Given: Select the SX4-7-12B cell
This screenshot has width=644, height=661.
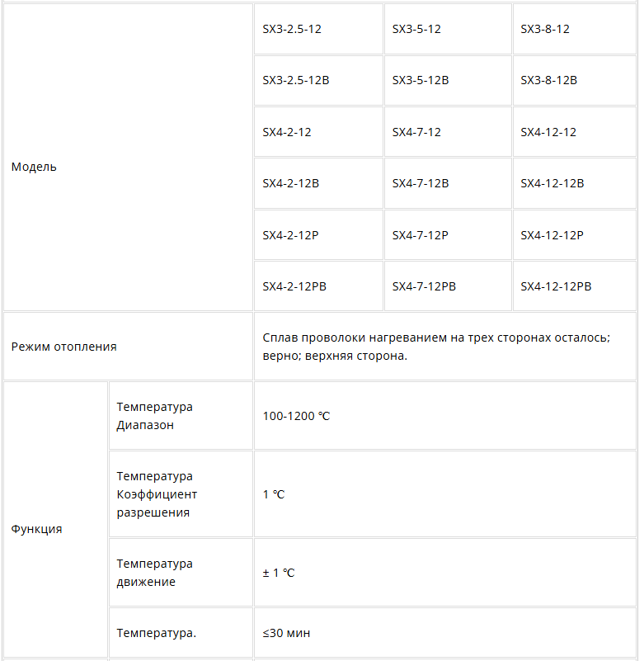Looking at the screenshot, I should 448,183.
